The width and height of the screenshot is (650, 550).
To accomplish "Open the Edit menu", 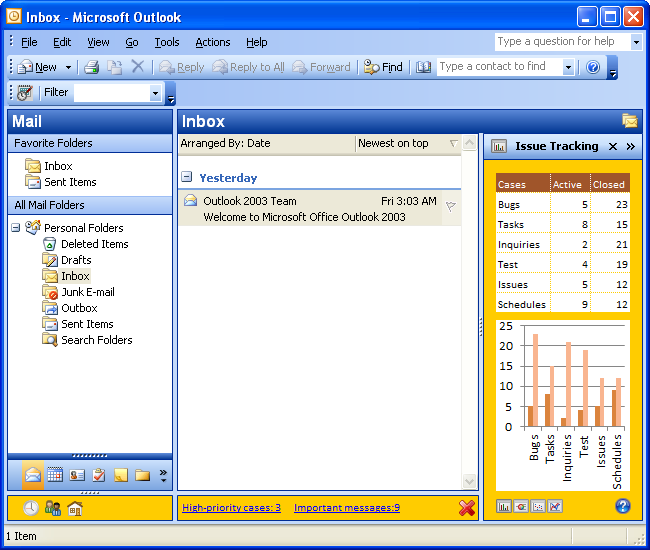I will click(x=62, y=42).
